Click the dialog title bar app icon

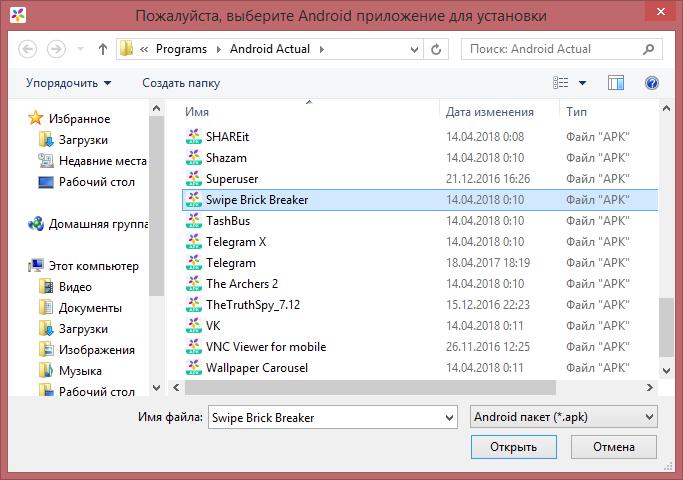tap(18, 15)
